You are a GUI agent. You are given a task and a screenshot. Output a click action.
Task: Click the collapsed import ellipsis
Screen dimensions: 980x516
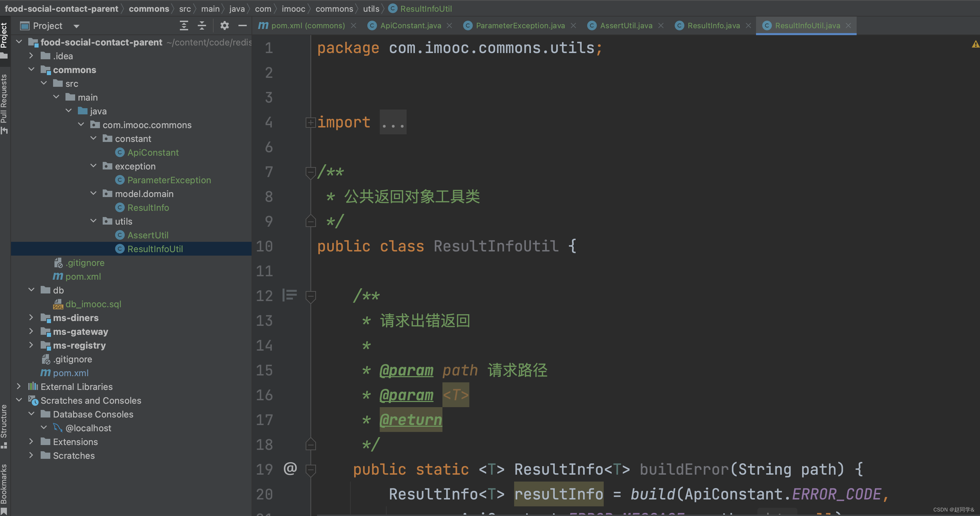coord(393,122)
